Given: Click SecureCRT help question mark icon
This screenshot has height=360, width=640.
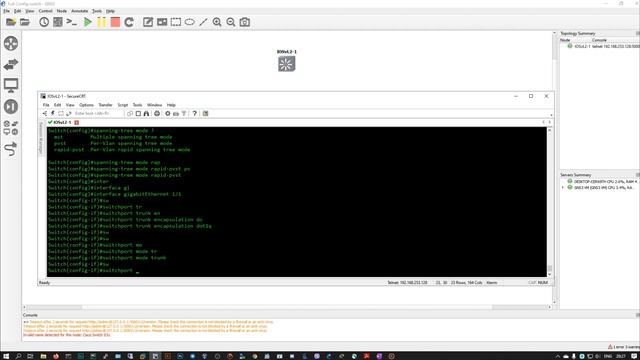Looking at the screenshot, I should pyautogui.click(x=195, y=113).
